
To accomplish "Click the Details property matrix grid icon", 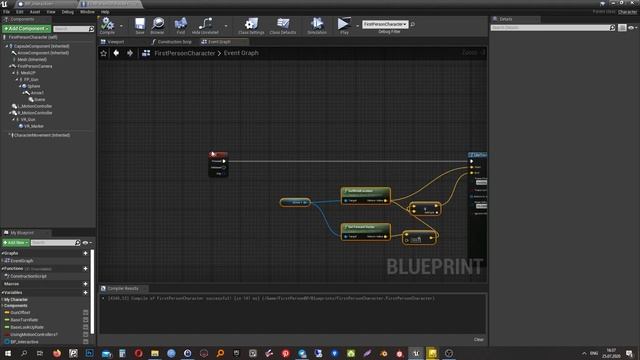I will 622,28.
